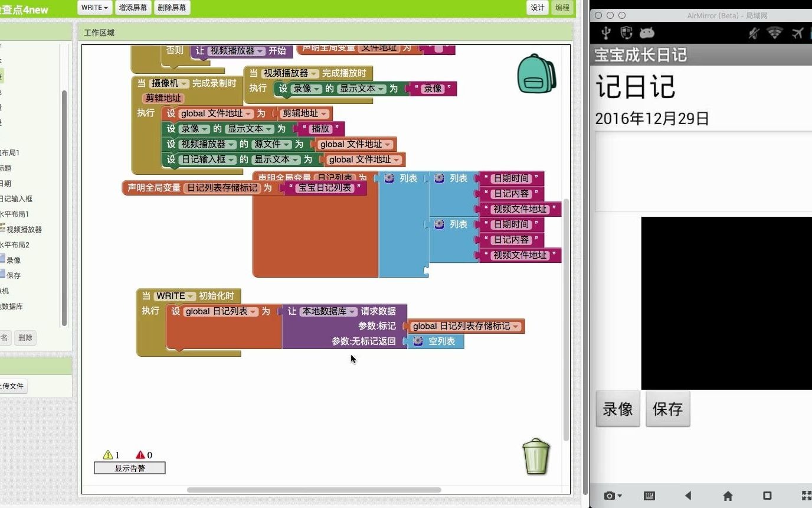The width and height of the screenshot is (812, 508).
Task: Open the WRITE screen selector dropdown
Action: (x=93, y=8)
